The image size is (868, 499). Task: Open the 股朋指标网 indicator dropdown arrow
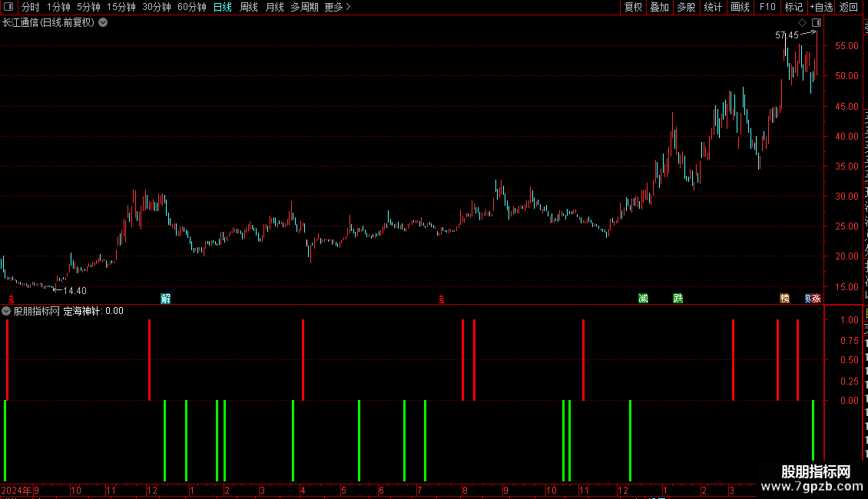(x=6, y=311)
